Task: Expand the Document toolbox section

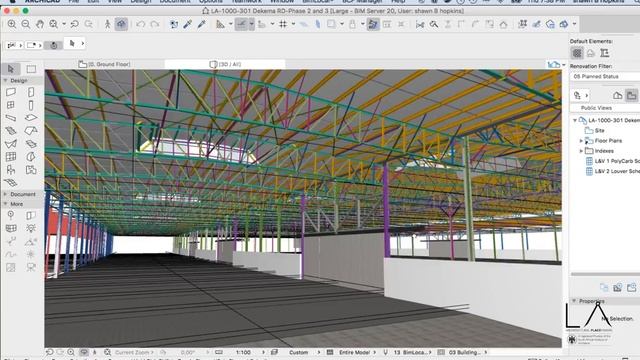Action: click(x=6, y=194)
